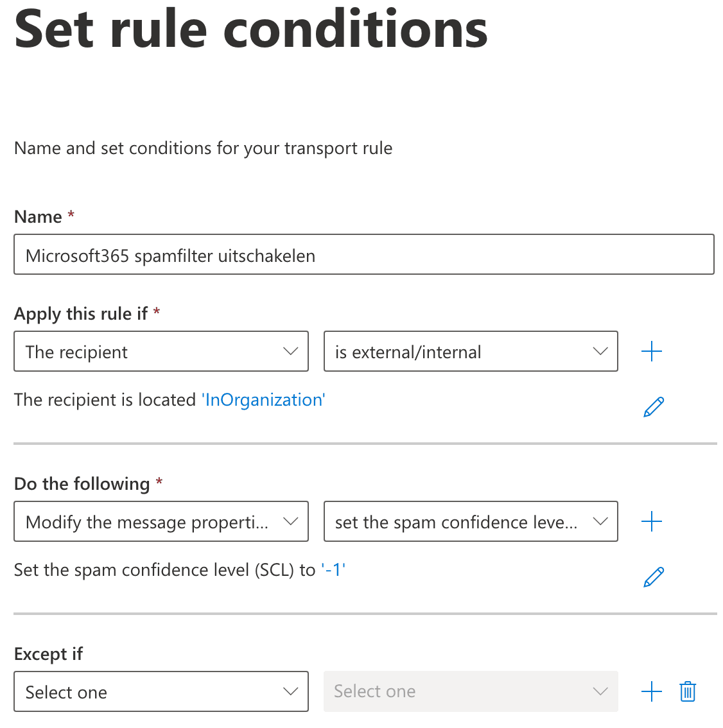Expand the 'is external/internal' dropdown
The height and width of the screenshot is (728, 723).
click(x=471, y=351)
